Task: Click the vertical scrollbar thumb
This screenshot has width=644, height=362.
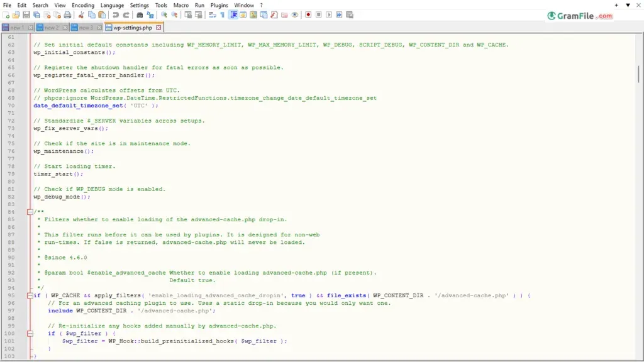Action: [x=639, y=74]
